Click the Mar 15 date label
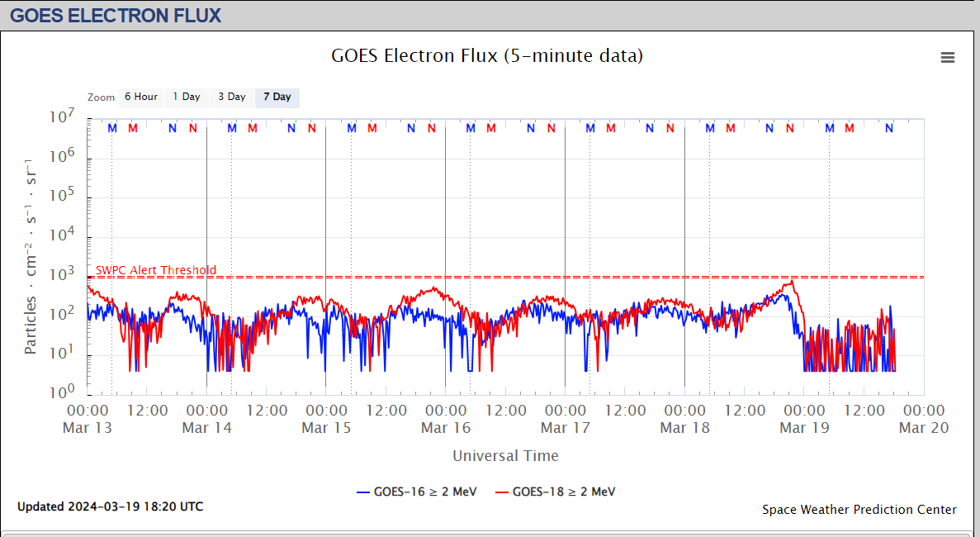This screenshot has height=537, width=980. 326,428
